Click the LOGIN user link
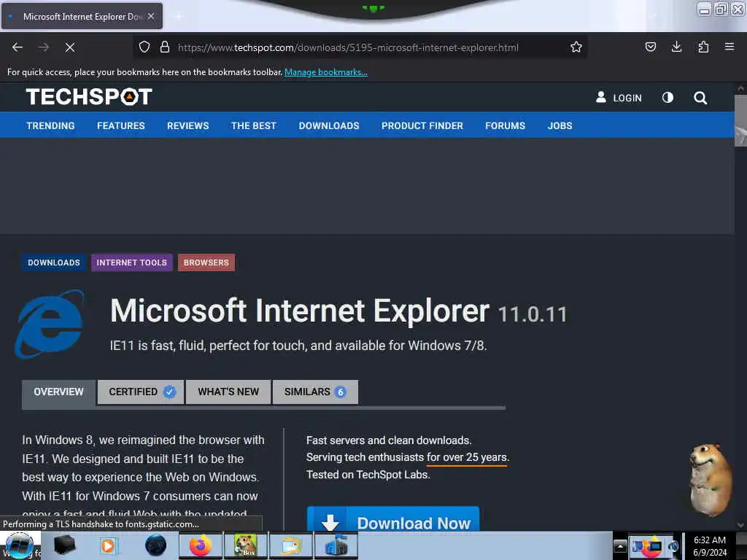Screen dimensions: 747x560 pyautogui.click(x=619, y=98)
